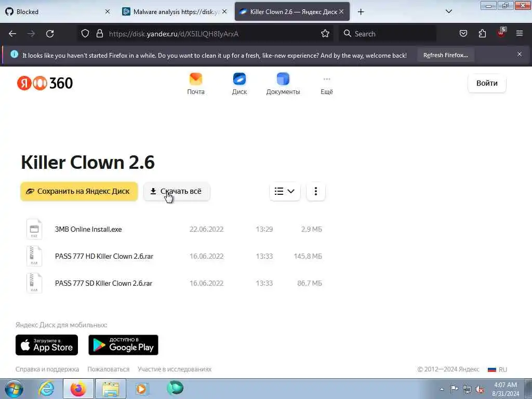Select the PASS 777 SD rar file icon
This screenshot has height=399, width=532.
pos(34,283)
